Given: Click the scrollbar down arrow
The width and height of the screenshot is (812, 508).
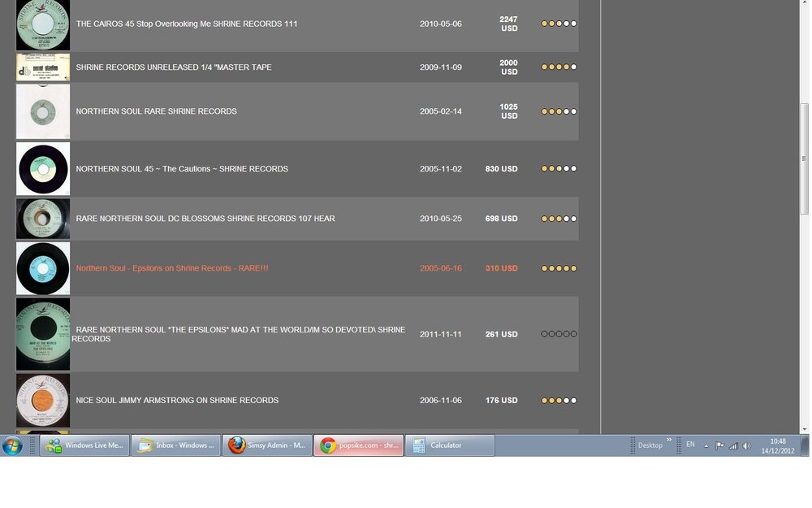Looking at the screenshot, I should point(804,430).
